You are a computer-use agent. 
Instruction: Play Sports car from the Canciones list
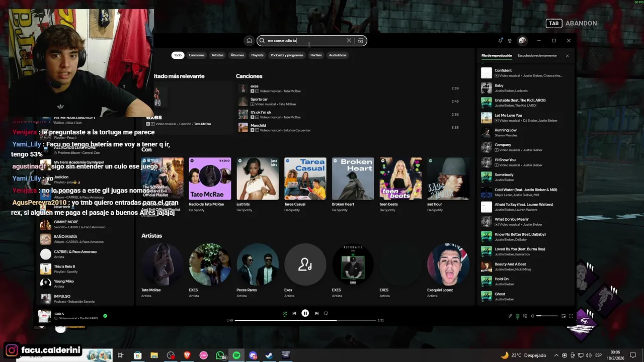pyautogui.click(x=349, y=102)
